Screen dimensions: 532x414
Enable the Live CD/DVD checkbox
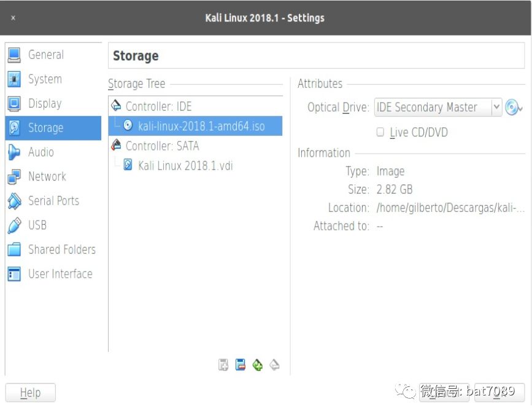coord(380,132)
